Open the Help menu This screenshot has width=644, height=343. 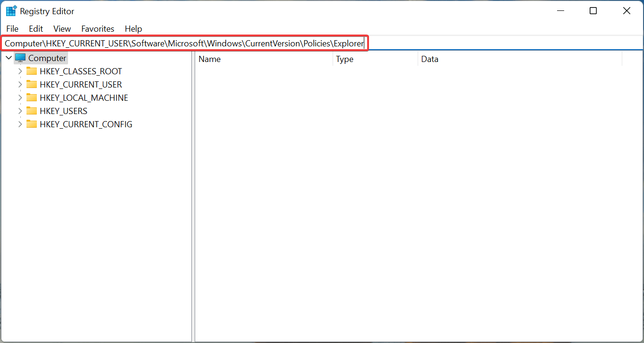(133, 29)
